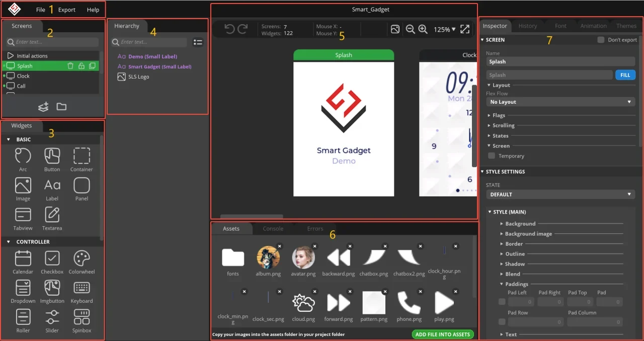The width and height of the screenshot is (644, 341).
Task: Zoom in on the canvas
Action: [x=423, y=30]
